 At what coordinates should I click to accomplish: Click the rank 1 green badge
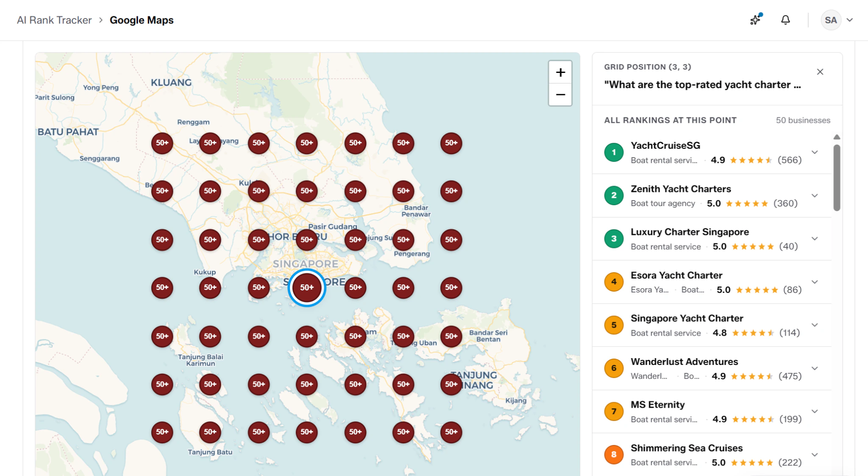coord(614,152)
